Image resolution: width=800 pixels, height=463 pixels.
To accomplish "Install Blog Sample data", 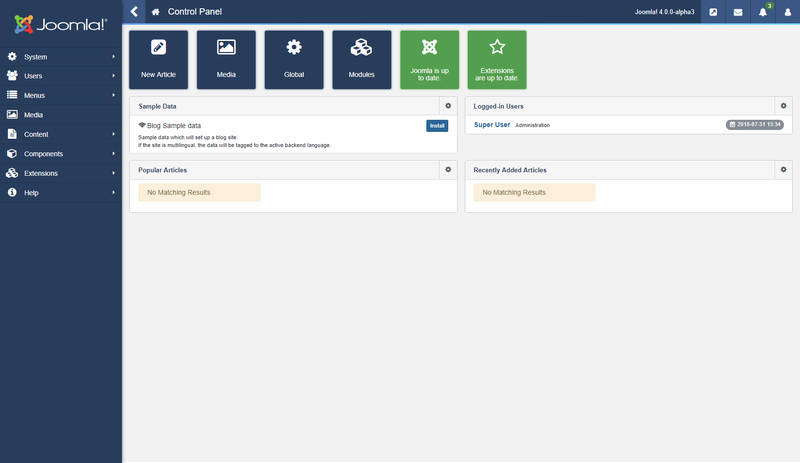I will point(437,126).
